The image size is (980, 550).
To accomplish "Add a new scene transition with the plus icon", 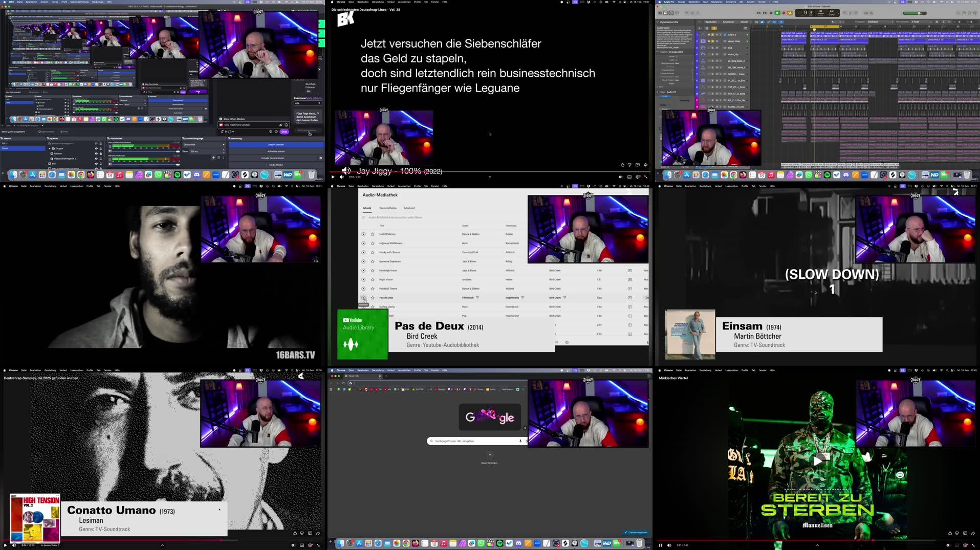I will pyautogui.click(x=213, y=158).
